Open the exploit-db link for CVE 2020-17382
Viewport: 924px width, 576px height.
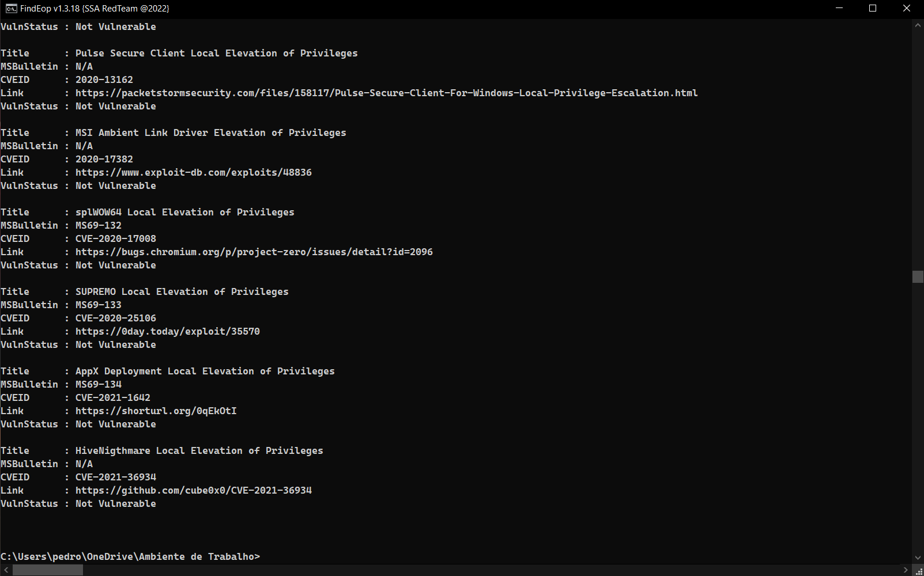point(194,172)
